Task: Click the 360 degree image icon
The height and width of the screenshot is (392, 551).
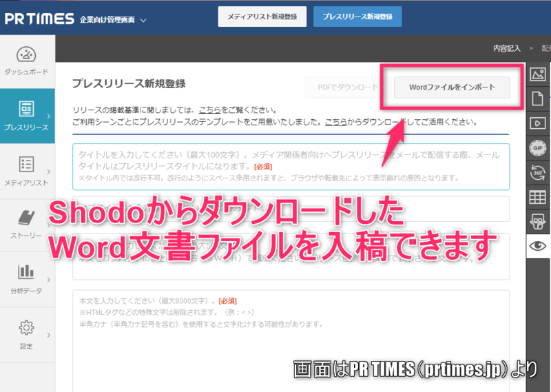Action: tap(538, 173)
